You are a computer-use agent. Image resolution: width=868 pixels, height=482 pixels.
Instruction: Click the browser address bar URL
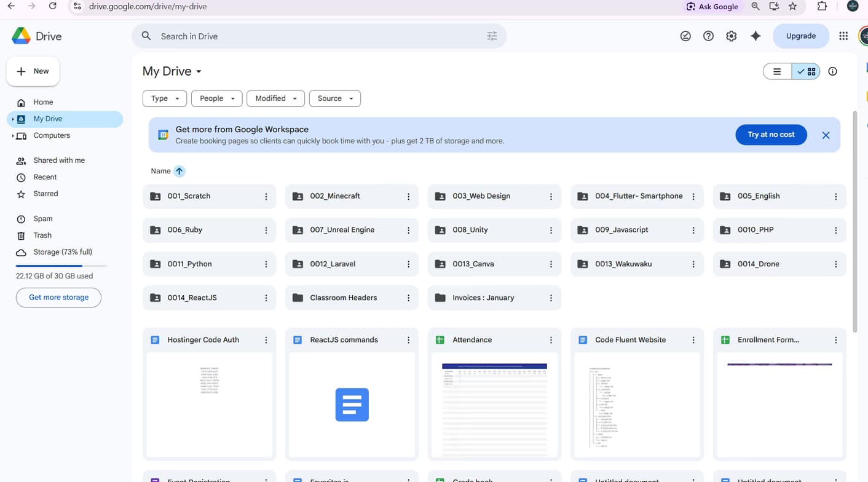point(148,7)
